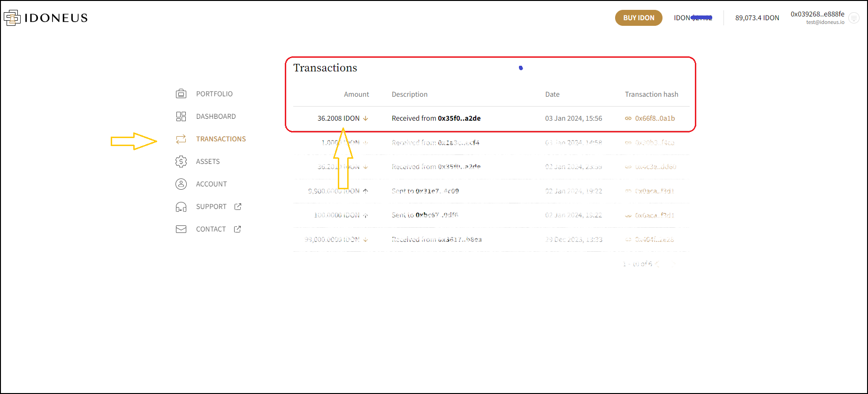Click the Account person icon

click(x=181, y=184)
